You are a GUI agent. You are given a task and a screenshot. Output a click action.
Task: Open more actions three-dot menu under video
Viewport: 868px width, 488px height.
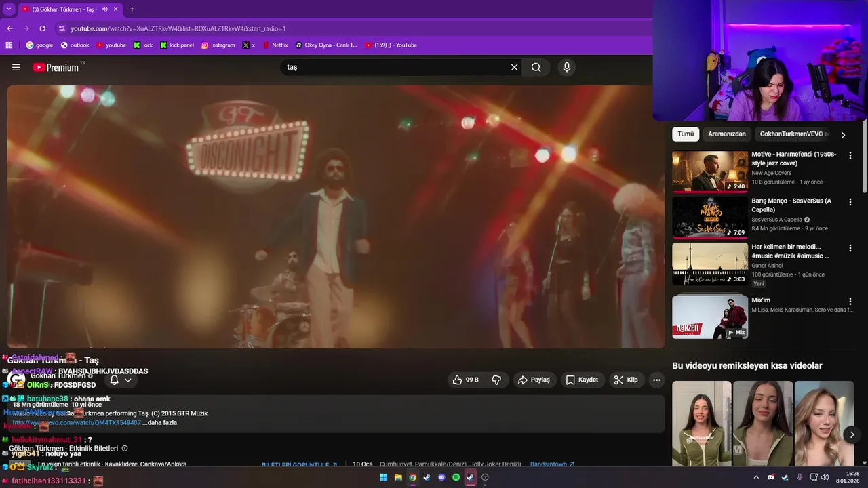pyautogui.click(x=656, y=380)
